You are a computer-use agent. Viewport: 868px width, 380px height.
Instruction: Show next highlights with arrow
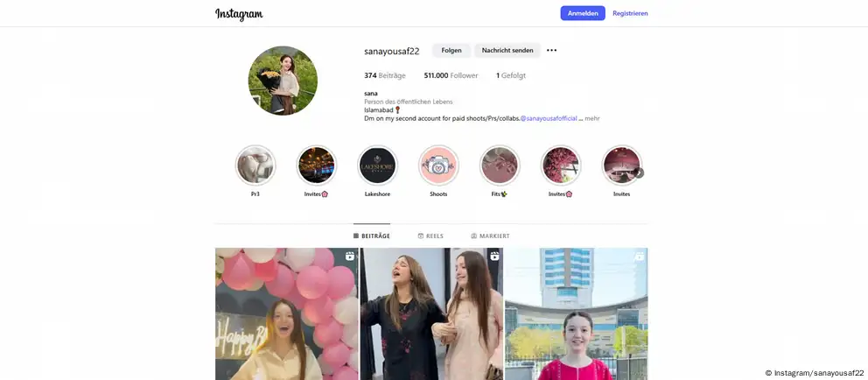(x=640, y=172)
